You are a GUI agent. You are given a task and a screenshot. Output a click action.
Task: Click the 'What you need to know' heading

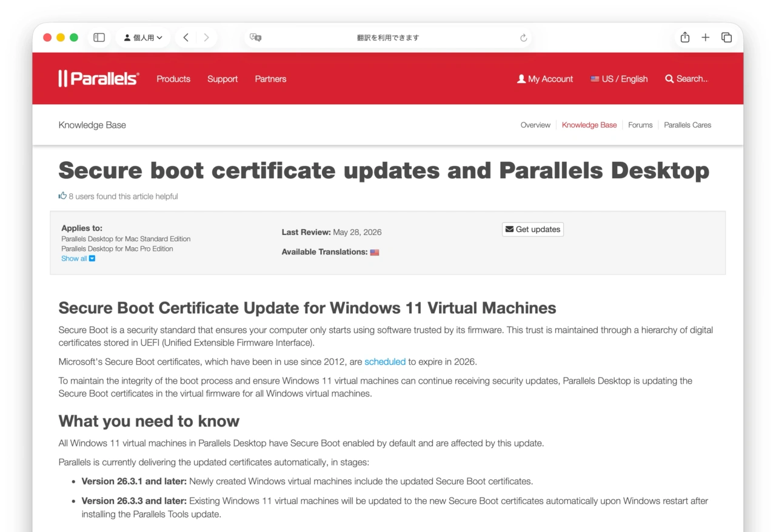[149, 421]
